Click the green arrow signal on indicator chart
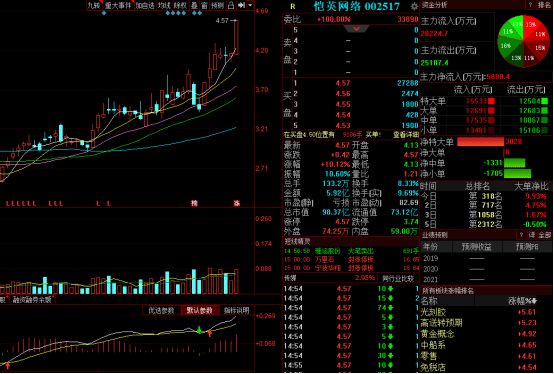The image size is (554, 374). pos(199,330)
